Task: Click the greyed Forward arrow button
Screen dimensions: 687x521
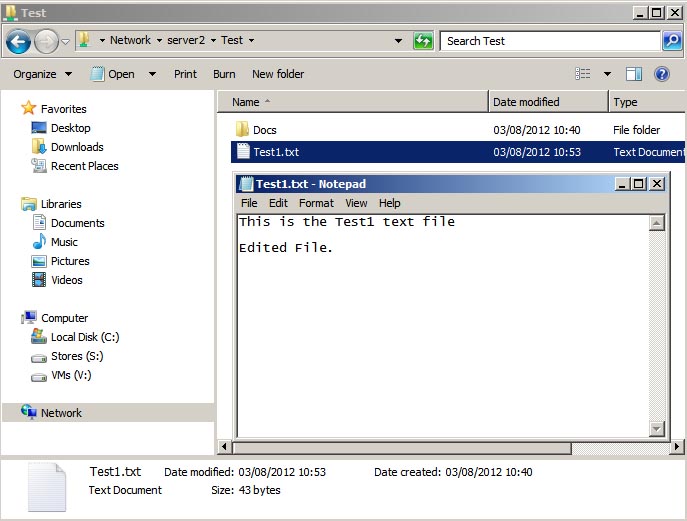Action: coord(46,42)
